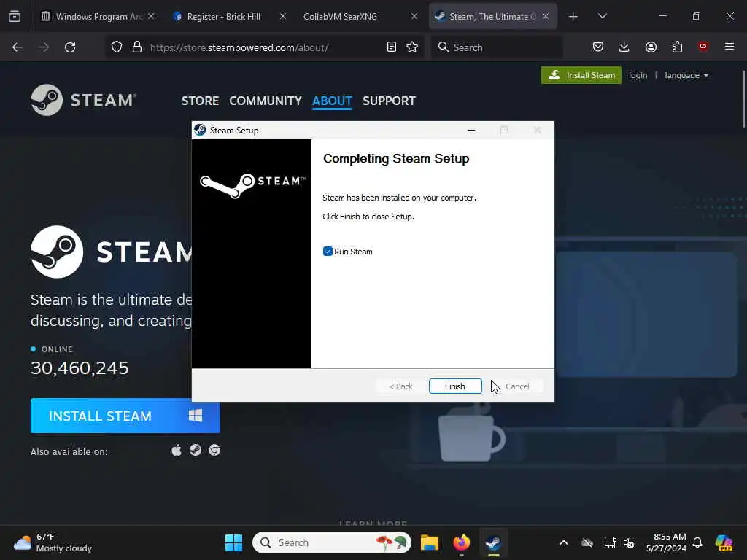747x560 pixels.
Task: Open the weather widget
Action: click(53, 542)
